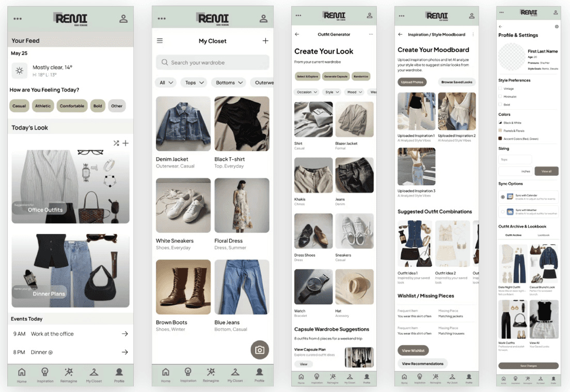
Task: Tap the three-dots menu on Your Feed screen
Action: (x=18, y=19)
